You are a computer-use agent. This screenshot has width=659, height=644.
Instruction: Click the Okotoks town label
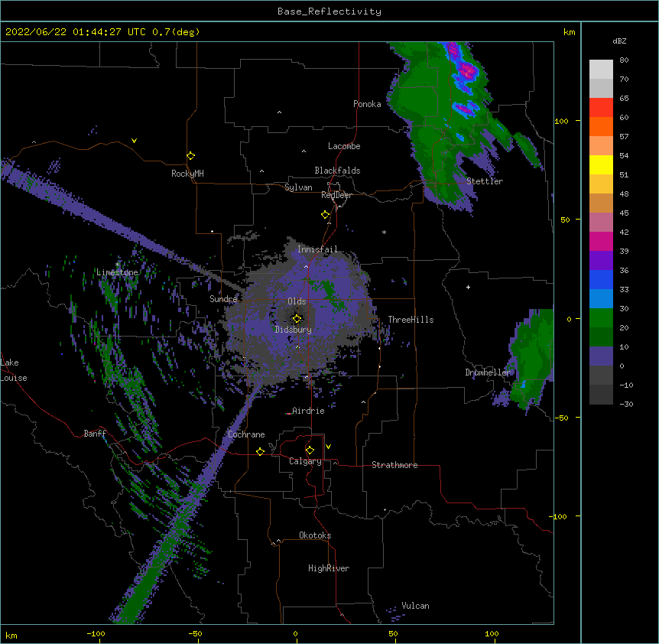pyautogui.click(x=315, y=535)
